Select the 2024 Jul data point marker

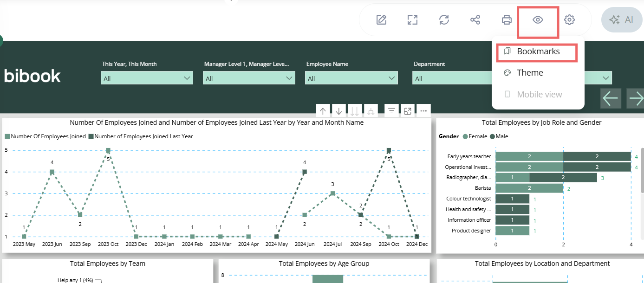tap(332, 193)
